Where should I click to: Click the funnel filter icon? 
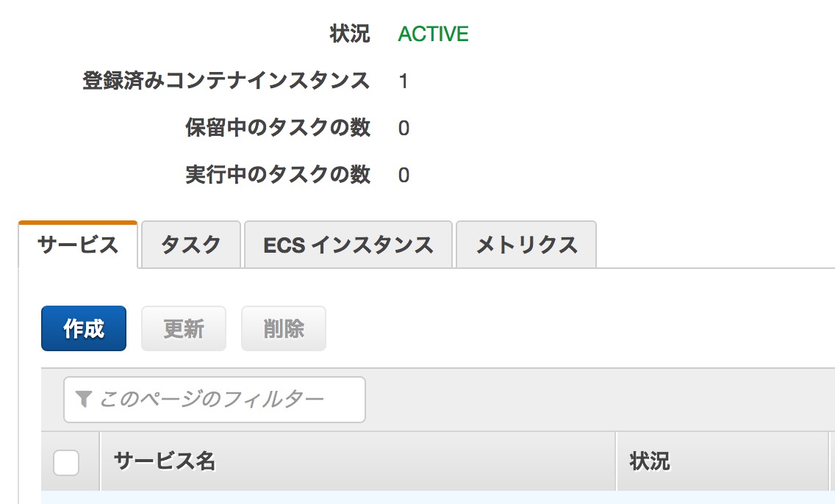[x=84, y=399]
